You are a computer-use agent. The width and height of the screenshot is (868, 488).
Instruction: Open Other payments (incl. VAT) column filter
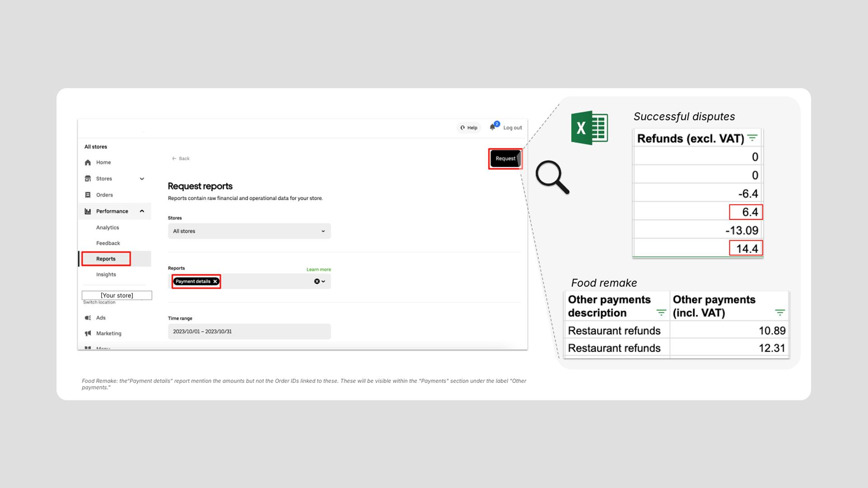[780, 313]
